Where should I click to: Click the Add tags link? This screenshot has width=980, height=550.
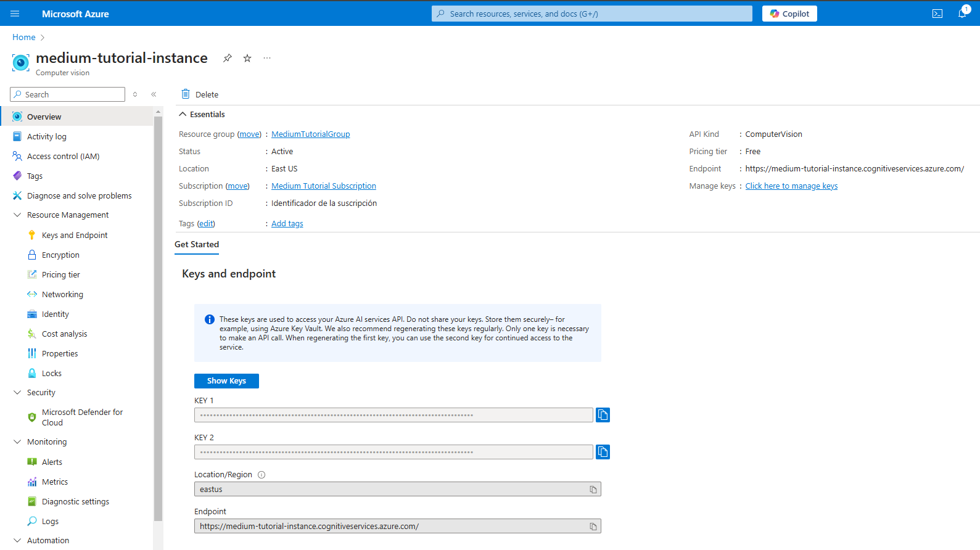pos(287,223)
